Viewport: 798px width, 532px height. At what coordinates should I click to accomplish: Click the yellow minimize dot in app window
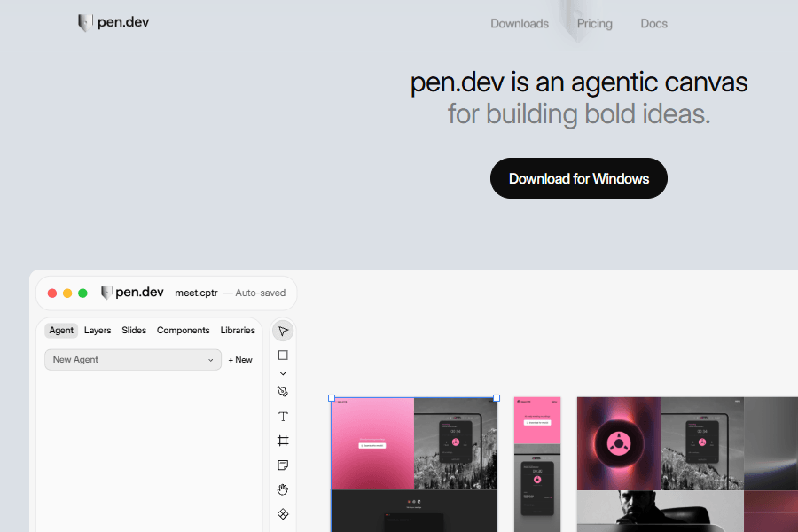pyautogui.click(x=67, y=293)
